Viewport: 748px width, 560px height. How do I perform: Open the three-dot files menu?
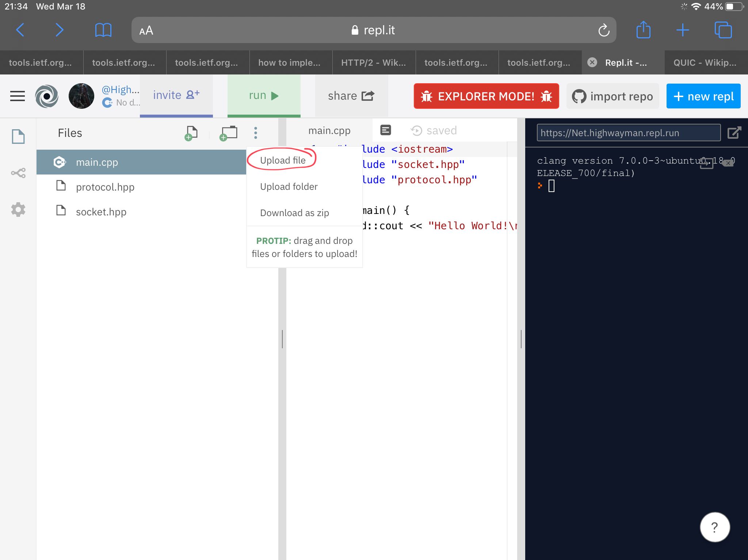[x=256, y=133]
